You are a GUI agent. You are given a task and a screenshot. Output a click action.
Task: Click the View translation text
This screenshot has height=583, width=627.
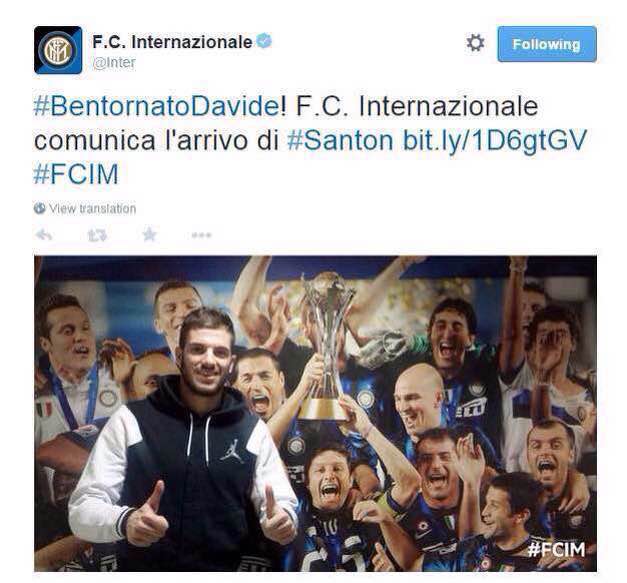pos(92,208)
